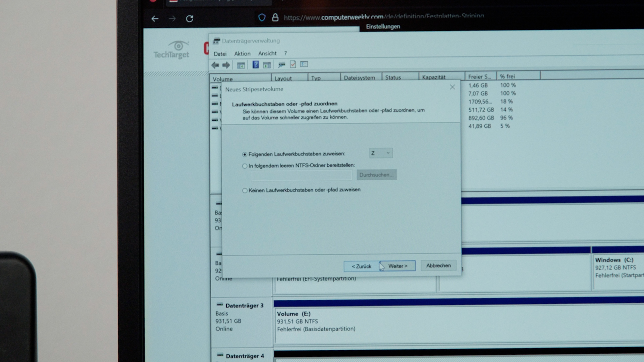Click the Durchsuchen... button
The image size is (644, 362).
click(x=376, y=175)
